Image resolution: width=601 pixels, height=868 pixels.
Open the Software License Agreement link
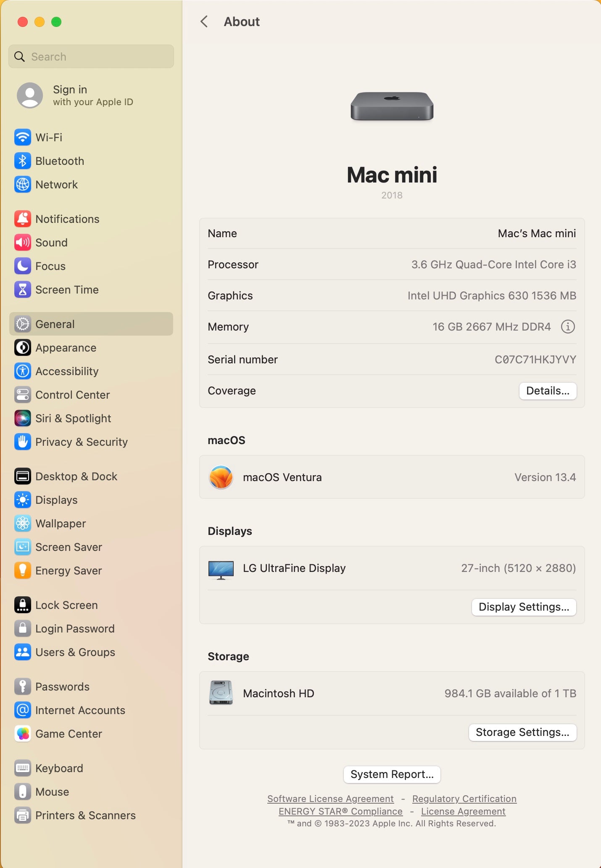(x=330, y=798)
